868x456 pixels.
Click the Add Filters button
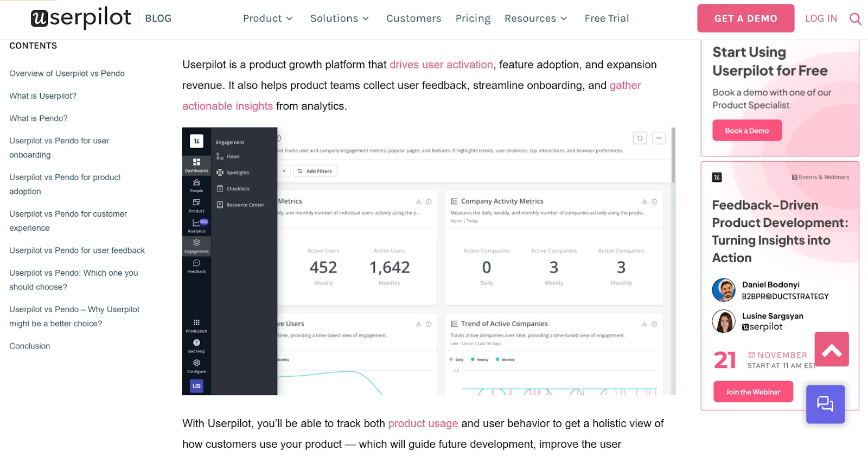(x=315, y=171)
